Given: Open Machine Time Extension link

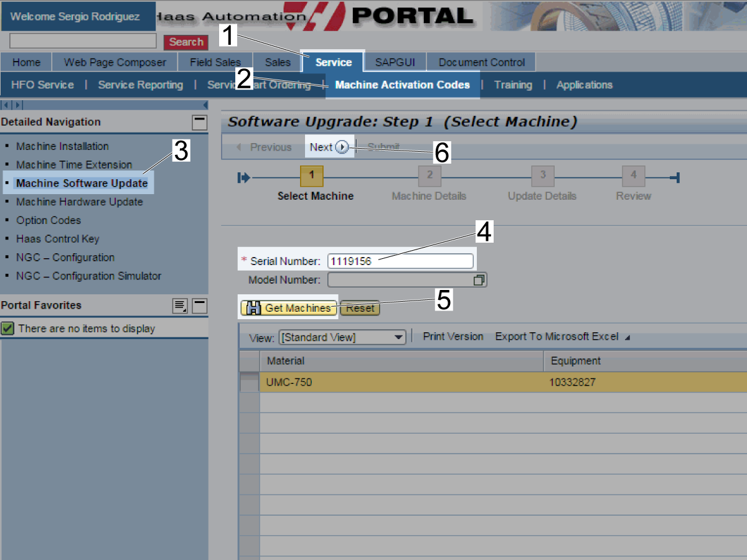Looking at the screenshot, I should (74, 165).
